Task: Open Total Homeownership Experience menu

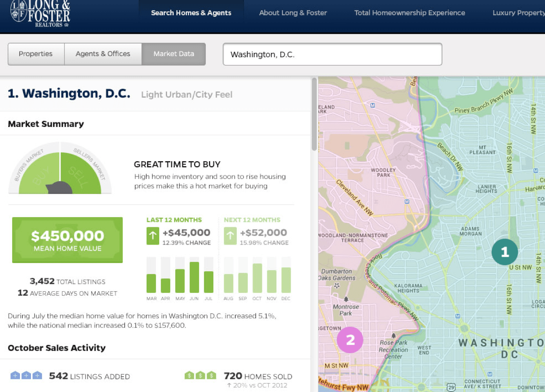Action: tap(410, 13)
